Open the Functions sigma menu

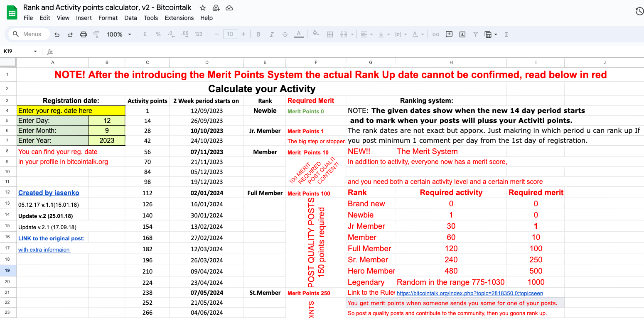coord(506,34)
